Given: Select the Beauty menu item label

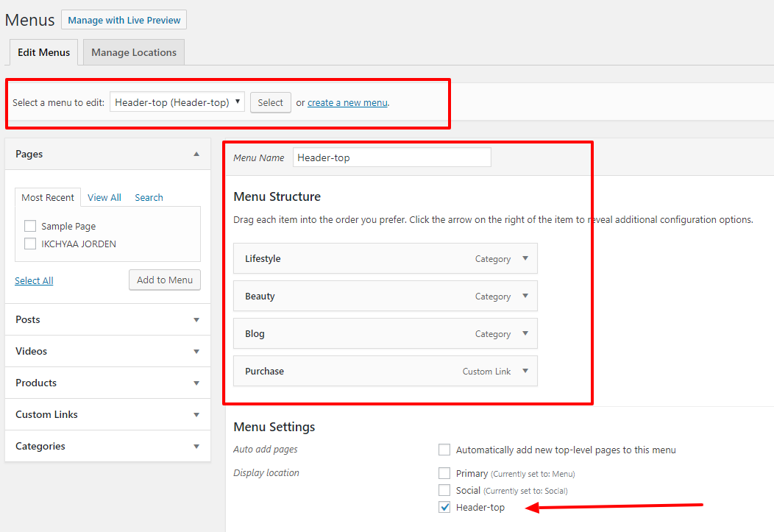Looking at the screenshot, I should pos(260,296).
